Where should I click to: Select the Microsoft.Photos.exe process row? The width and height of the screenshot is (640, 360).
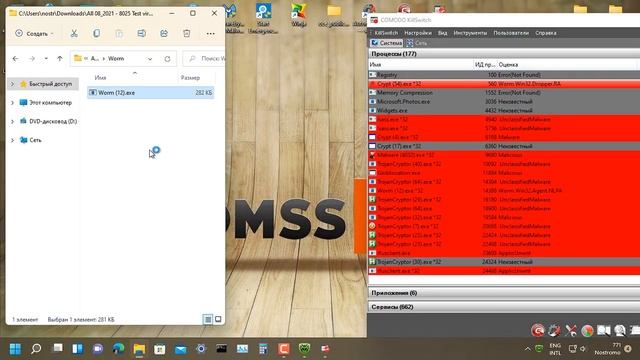(504, 102)
